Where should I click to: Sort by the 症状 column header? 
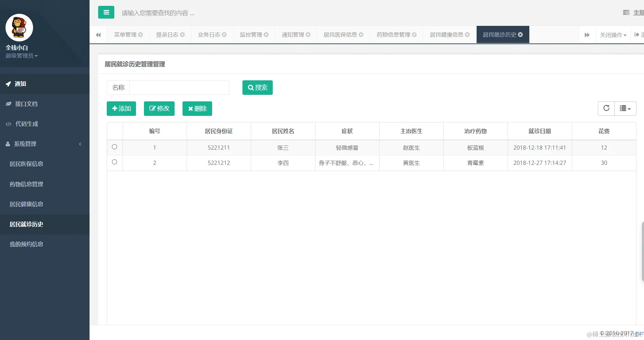click(347, 131)
